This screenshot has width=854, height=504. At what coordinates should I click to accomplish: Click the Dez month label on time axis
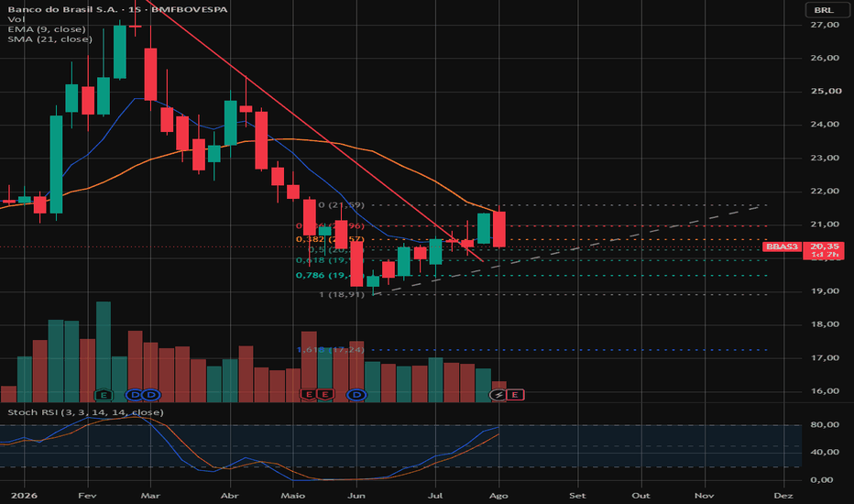783,495
